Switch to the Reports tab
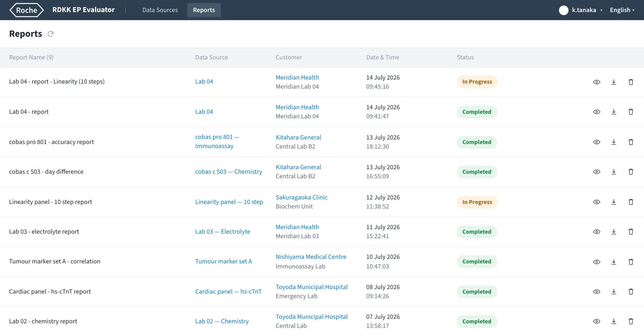 point(204,10)
